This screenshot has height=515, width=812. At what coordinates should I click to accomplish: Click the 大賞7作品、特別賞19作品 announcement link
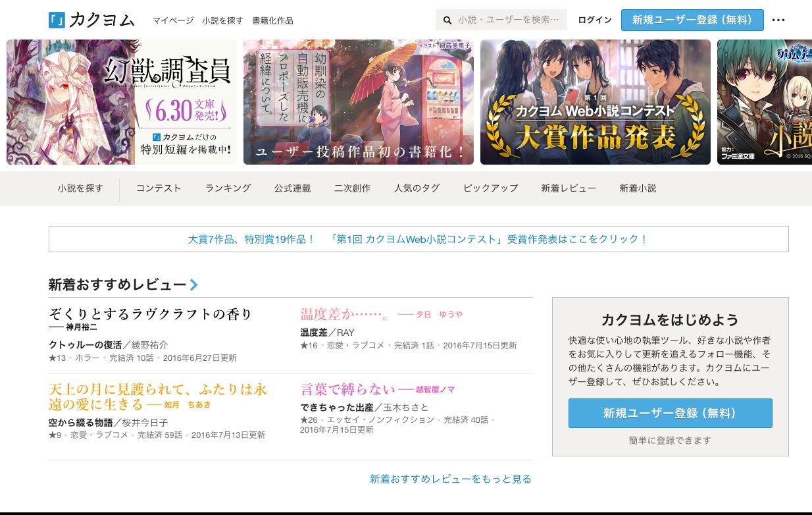pos(418,239)
